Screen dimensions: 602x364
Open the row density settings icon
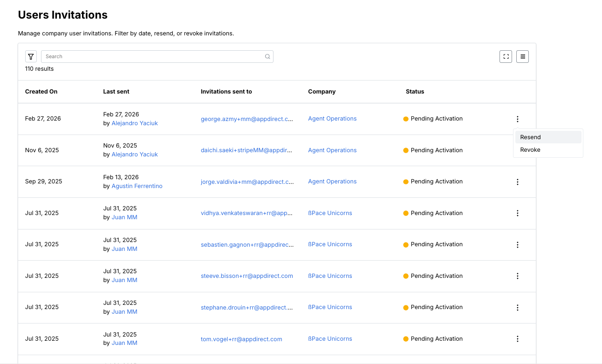click(x=522, y=57)
